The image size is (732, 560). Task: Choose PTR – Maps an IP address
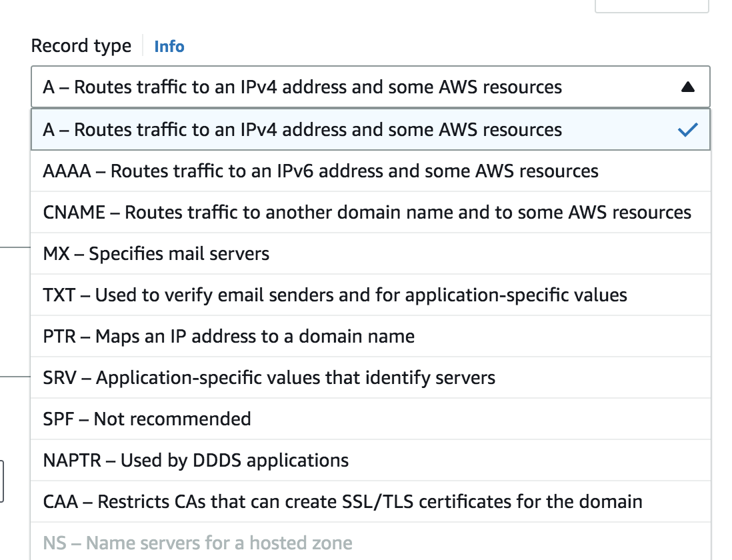pos(371,336)
